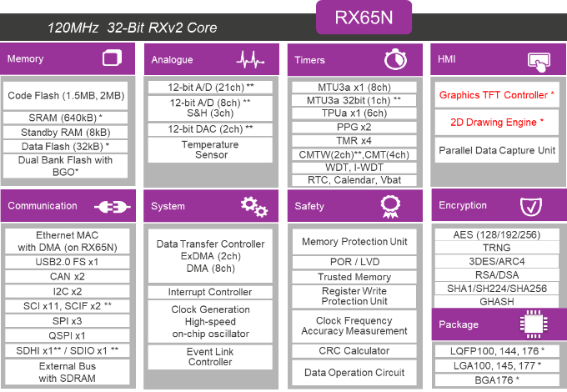Click 'MTU3a 32bit (1ch) **' box
Image resolution: width=567 pixels, height=392 pixels.
point(354,101)
